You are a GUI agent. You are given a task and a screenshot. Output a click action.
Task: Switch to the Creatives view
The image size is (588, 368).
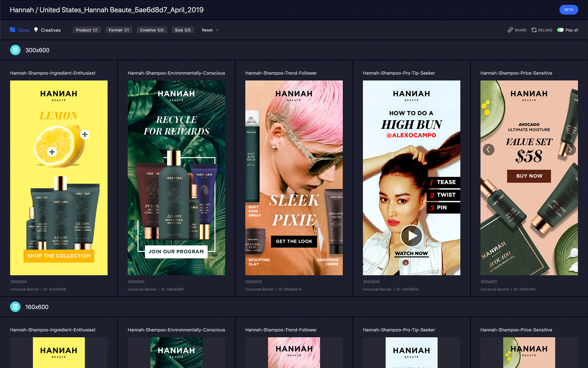tap(51, 30)
